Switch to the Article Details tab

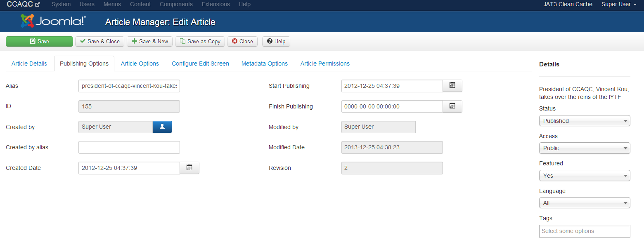pos(29,64)
